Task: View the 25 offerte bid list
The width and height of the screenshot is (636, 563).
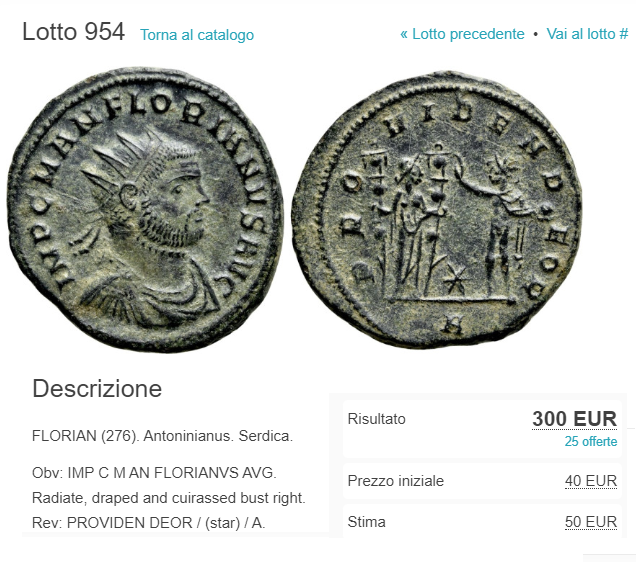Action: pos(591,441)
